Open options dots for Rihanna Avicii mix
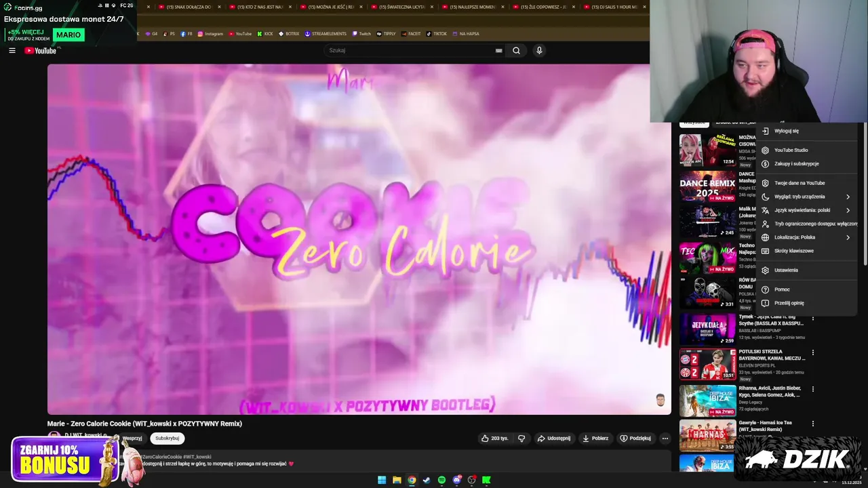The width and height of the screenshot is (868, 488). tap(813, 389)
